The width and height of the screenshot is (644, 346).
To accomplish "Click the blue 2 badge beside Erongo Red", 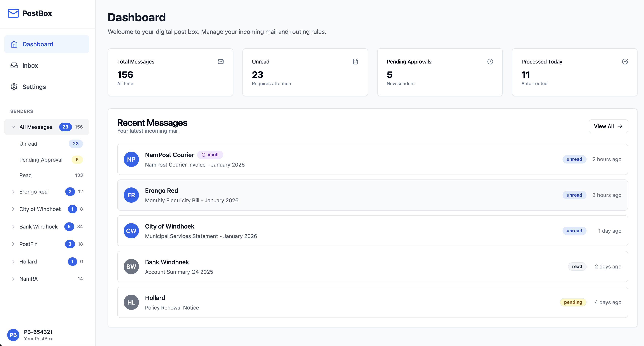I will click(70, 192).
